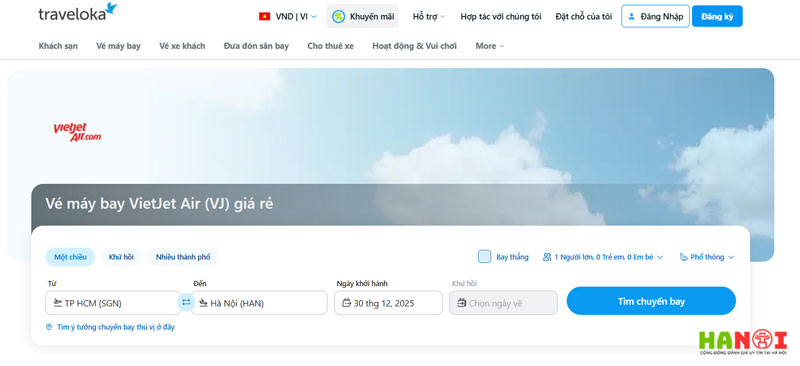
Task: Click the passengers people icon
Action: pos(547,257)
